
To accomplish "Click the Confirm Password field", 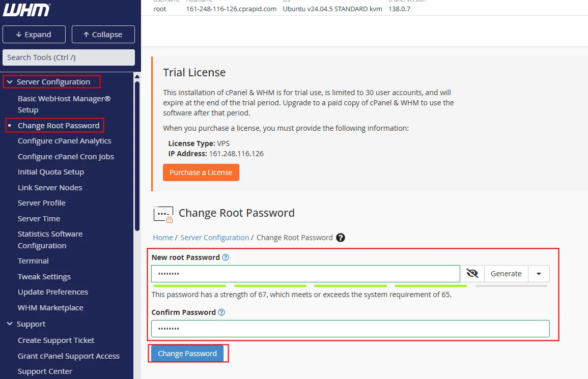I will click(351, 329).
